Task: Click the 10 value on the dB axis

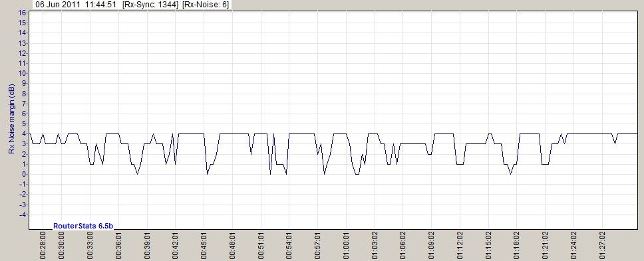Action: pos(23,73)
